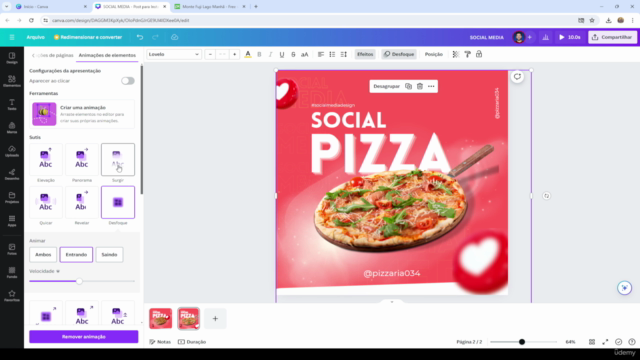Open the Fotos sidebar panel
This screenshot has width=640, height=360.
click(12, 249)
